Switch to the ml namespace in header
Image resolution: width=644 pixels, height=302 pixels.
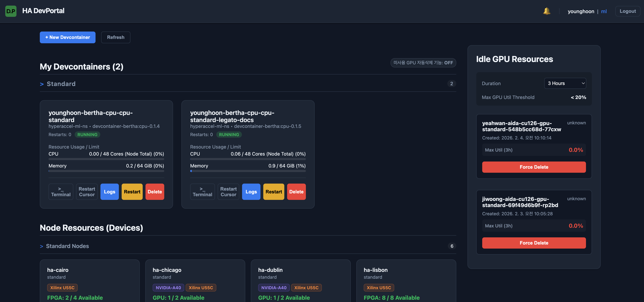pyautogui.click(x=604, y=11)
